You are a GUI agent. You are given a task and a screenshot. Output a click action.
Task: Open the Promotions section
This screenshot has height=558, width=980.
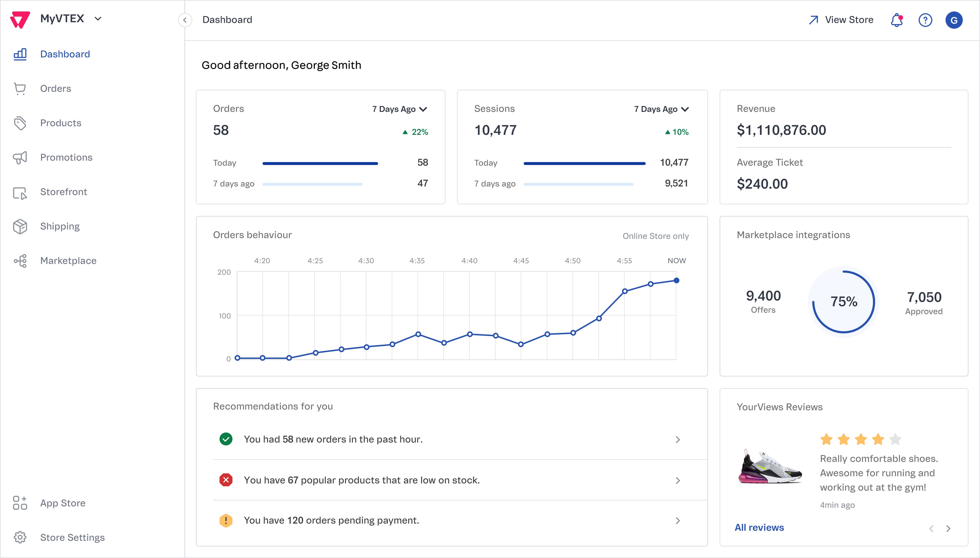click(x=66, y=157)
